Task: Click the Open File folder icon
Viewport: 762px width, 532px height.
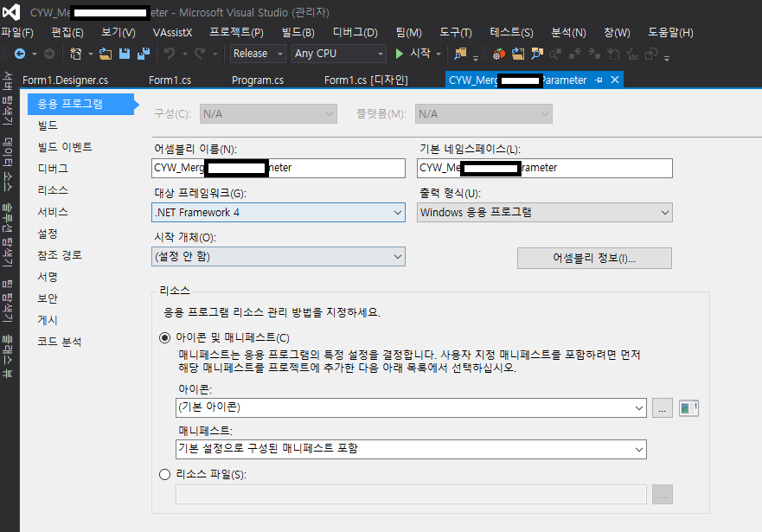Action: 106,54
